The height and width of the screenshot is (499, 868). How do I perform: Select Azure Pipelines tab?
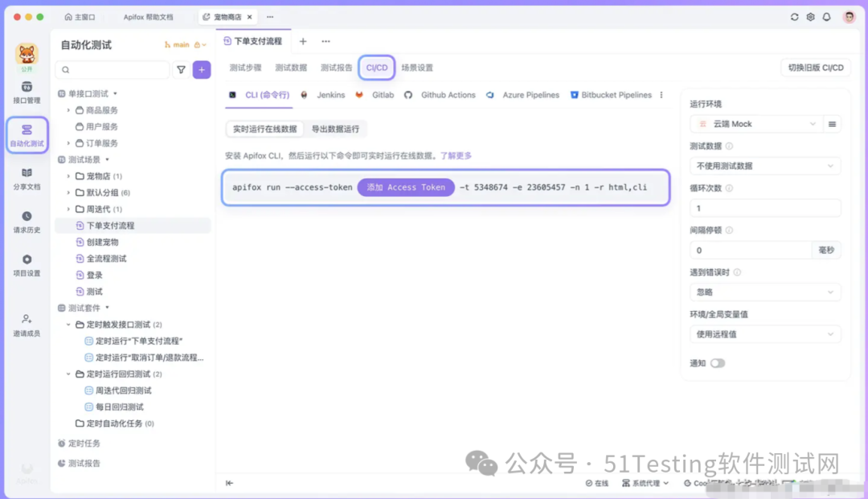pos(523,95)
